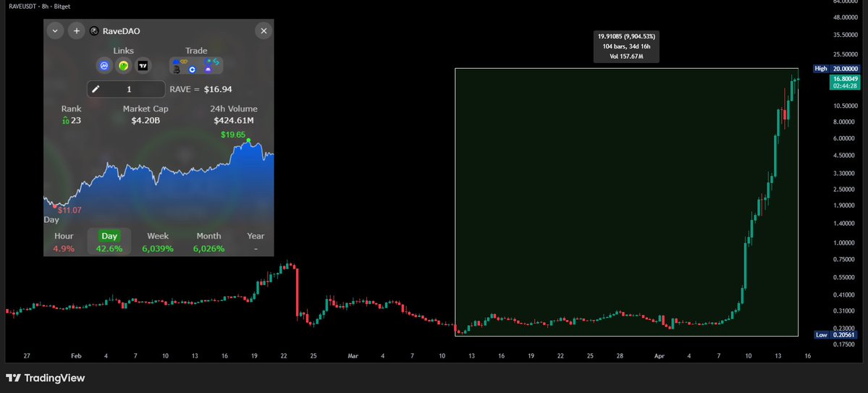Image resolution: width=868 pixels, height=393 pixels.
Task: Click the pencil edit icon in the amount field
Action: click(96, 89)
